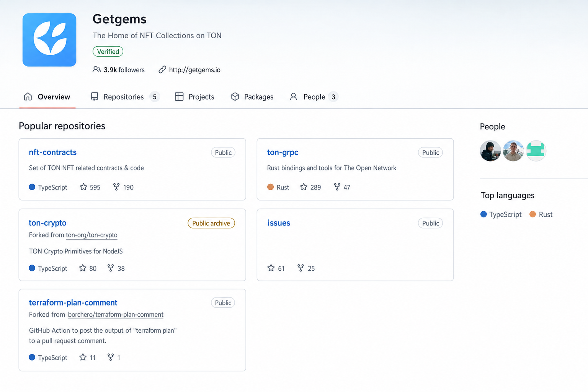Open the 47 forks of ton-grpc
The width and height of the screenshot is (588, 392).
[x=347, y=187]
